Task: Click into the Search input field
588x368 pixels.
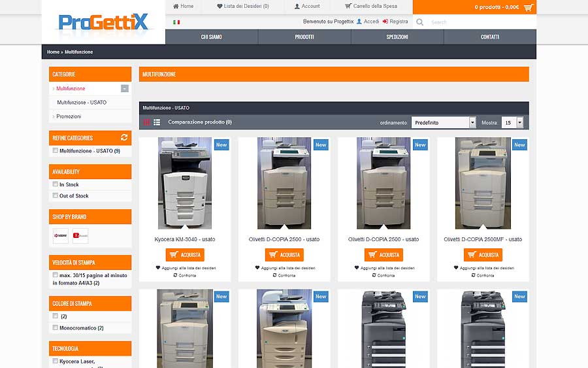Action: coord(481,22)
